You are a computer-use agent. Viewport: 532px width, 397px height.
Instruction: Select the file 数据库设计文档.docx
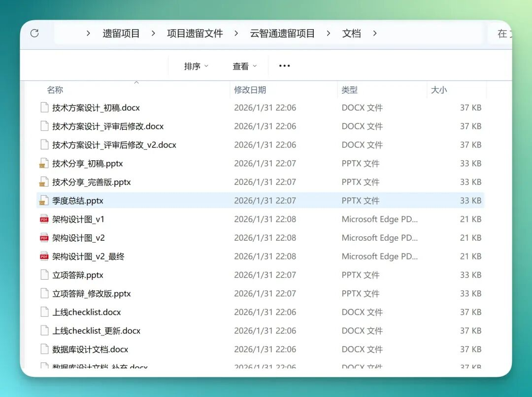pos(90,349)
